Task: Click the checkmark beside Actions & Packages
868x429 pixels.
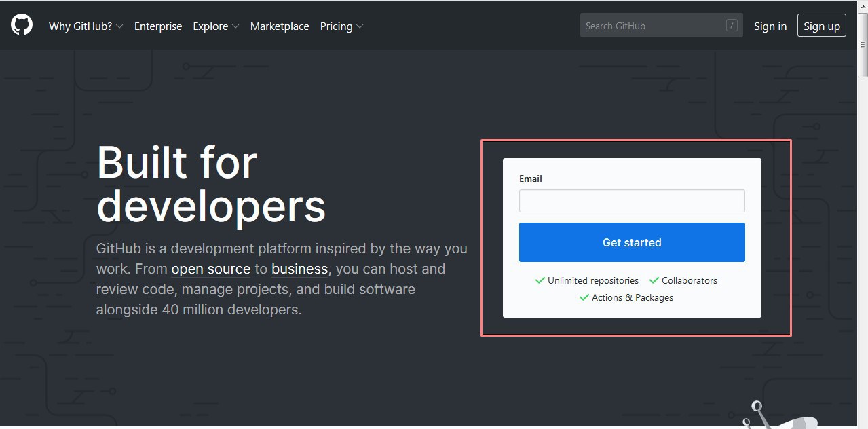Action: [x=584, y=297]
